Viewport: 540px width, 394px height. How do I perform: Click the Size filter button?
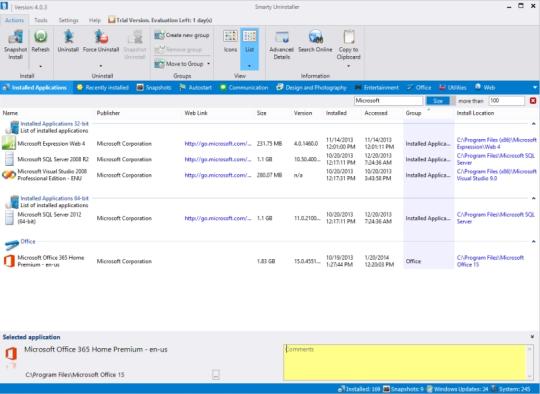438,101
